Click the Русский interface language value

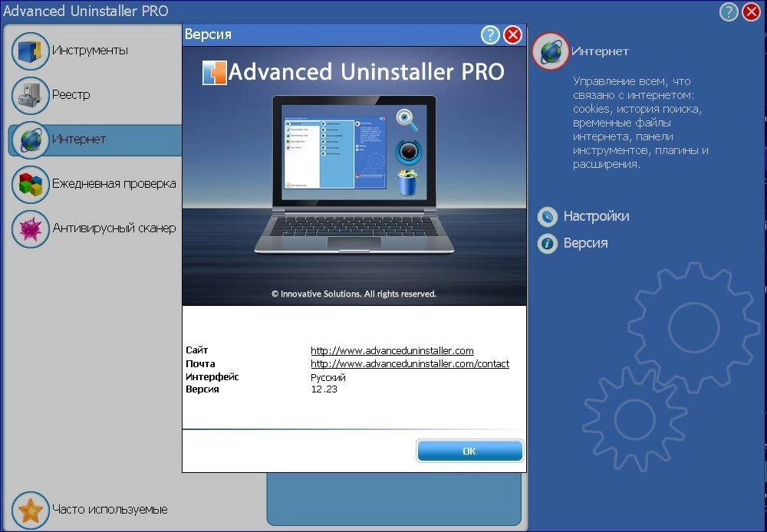[x=328, y=377]
